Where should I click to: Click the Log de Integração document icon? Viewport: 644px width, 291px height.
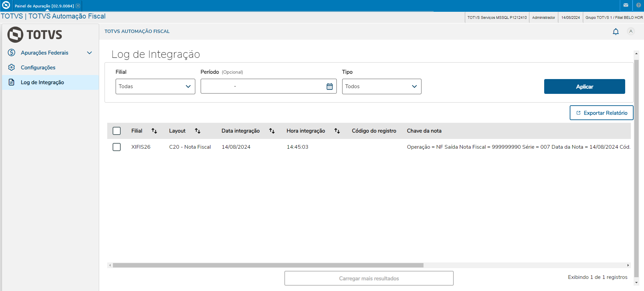click(11, 82)
